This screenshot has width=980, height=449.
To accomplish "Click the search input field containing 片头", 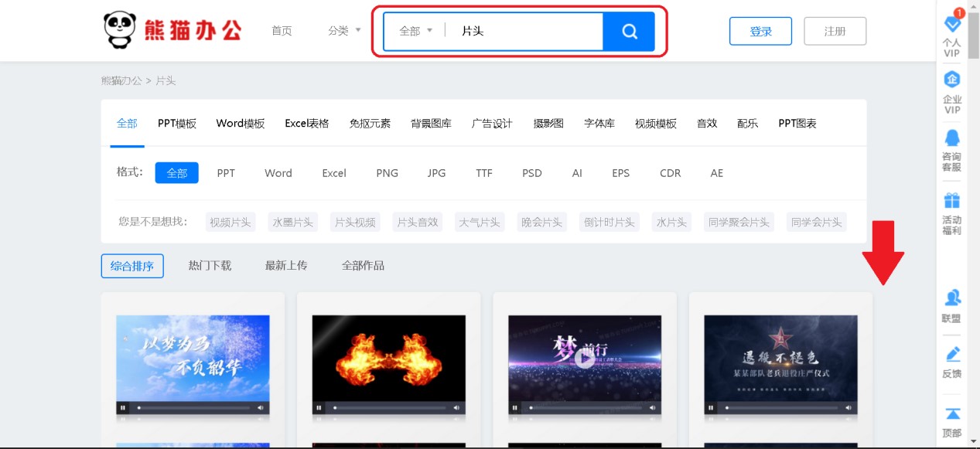I will pos(526,32).
